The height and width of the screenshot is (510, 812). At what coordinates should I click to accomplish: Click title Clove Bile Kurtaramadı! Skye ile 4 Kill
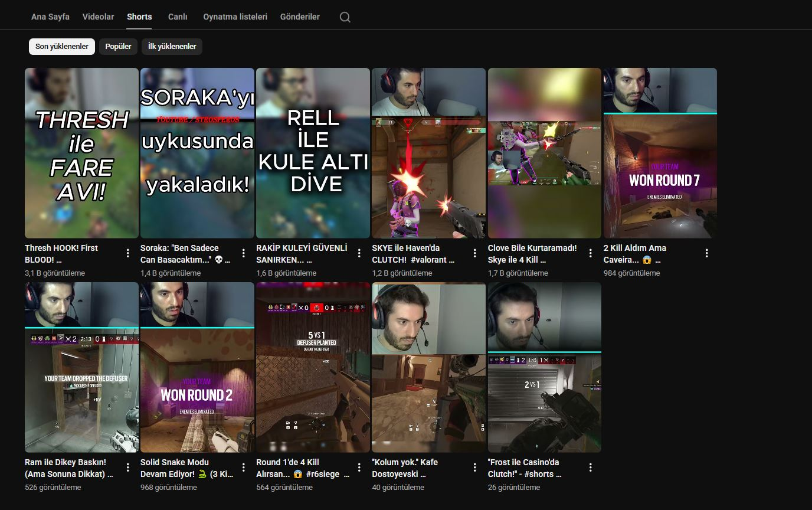(532, 254)
